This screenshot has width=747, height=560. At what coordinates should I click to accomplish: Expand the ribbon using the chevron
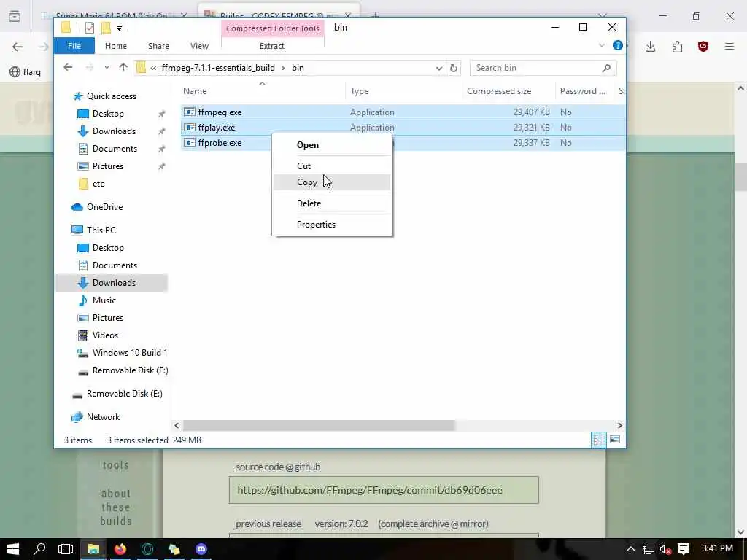point(602,46)
